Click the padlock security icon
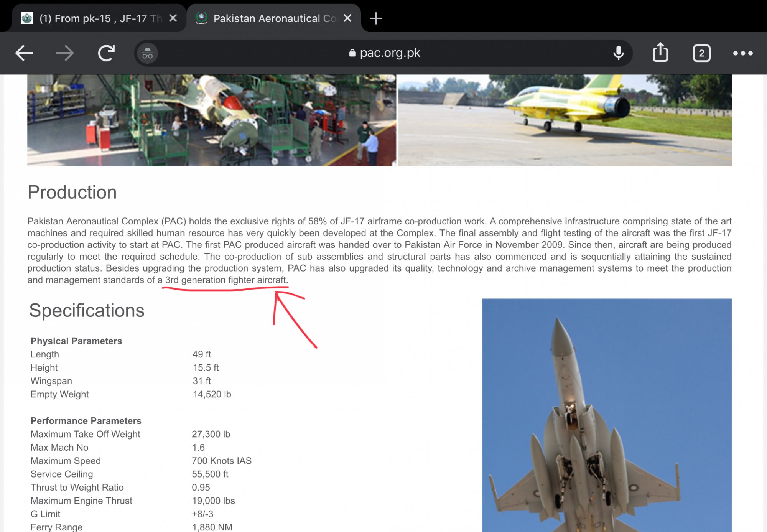 [352, 53]
